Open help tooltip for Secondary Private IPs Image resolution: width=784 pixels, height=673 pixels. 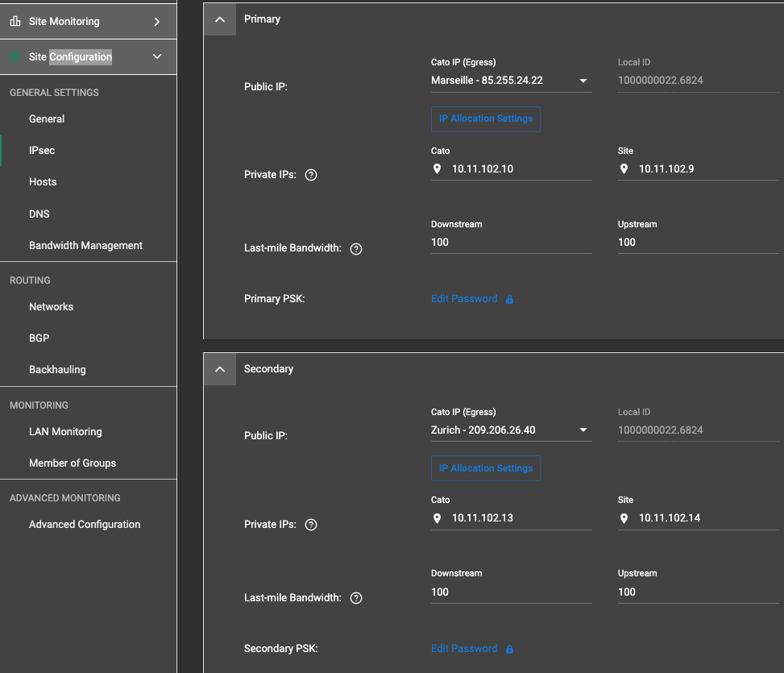(311, 524)
